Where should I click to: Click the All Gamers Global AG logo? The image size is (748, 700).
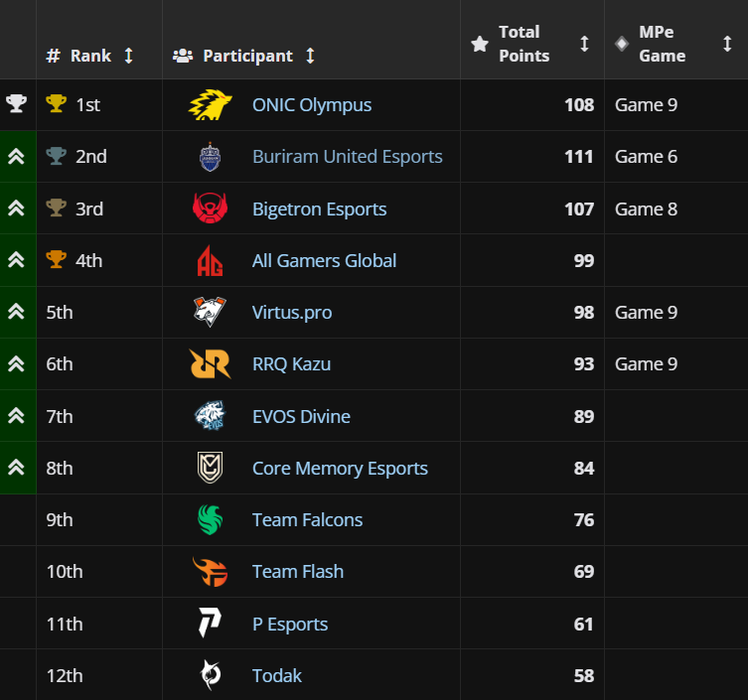(x=210, y=261)
